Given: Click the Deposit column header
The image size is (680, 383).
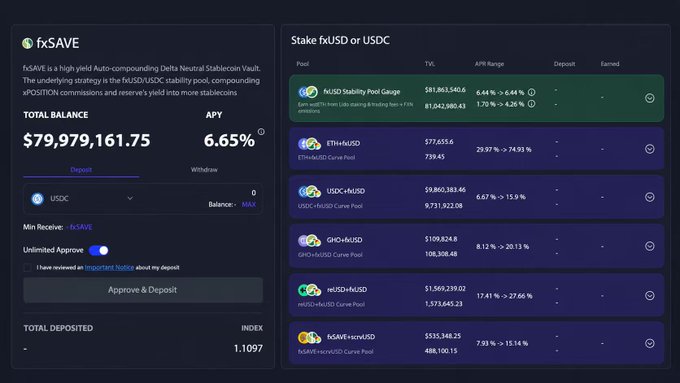Looking at the screenshot, I should point(564,64).
